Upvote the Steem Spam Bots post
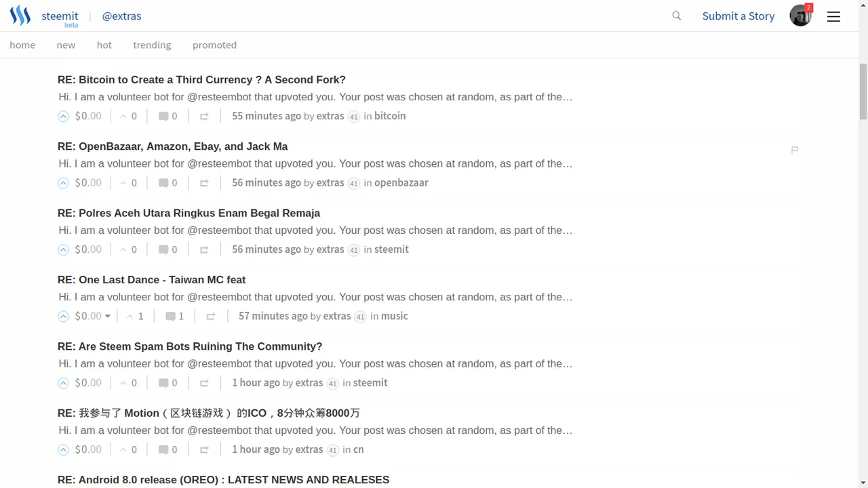 coord(63,383)
